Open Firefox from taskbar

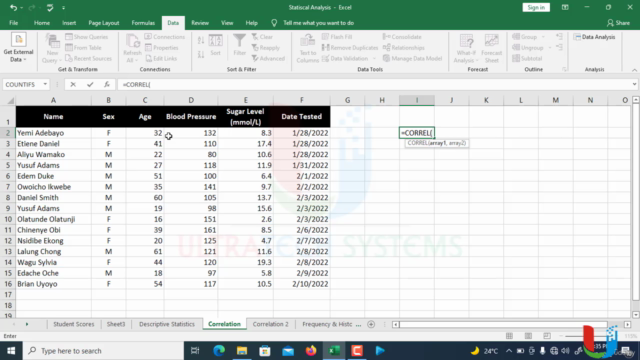[x=311, y=351]
